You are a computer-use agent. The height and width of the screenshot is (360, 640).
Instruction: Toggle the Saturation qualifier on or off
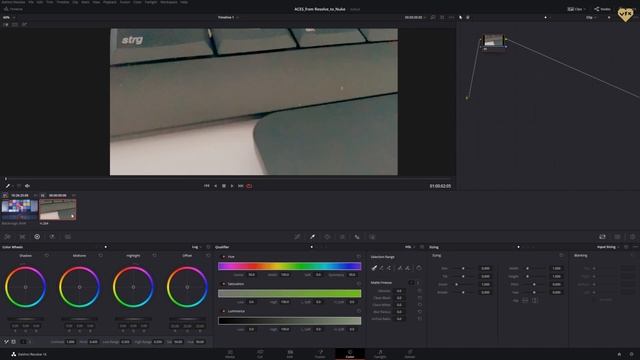click(x=223, y=284)
